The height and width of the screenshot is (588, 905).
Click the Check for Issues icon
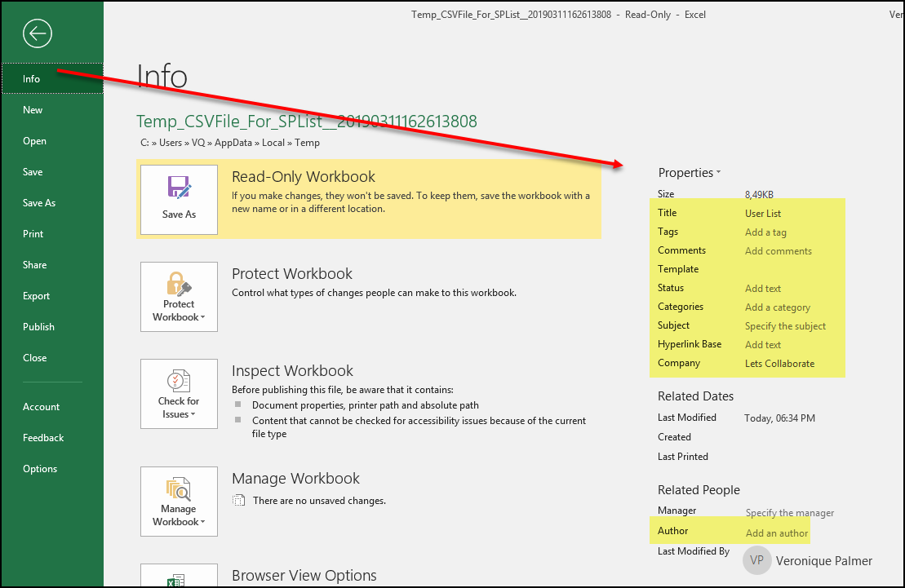tap(179, 382)
